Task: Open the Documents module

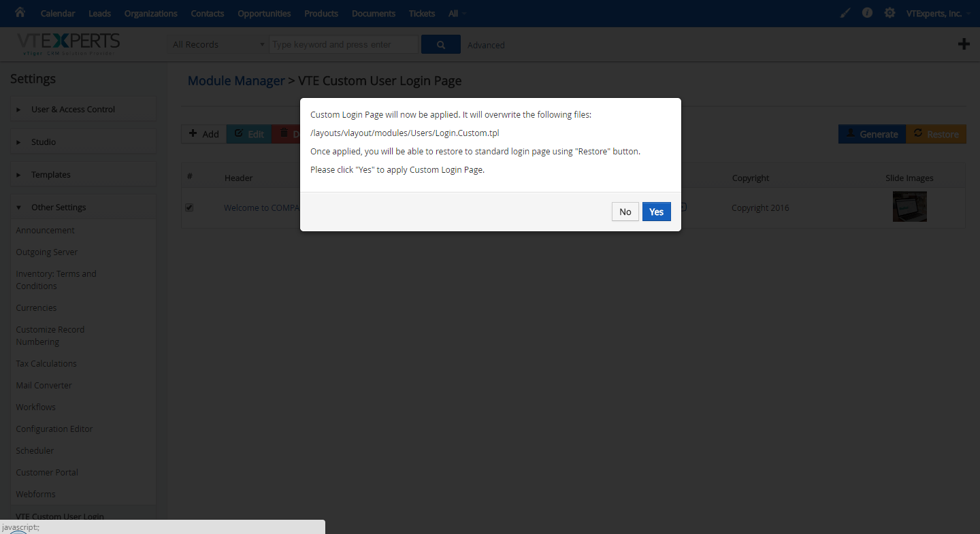Action: (374, 14)
